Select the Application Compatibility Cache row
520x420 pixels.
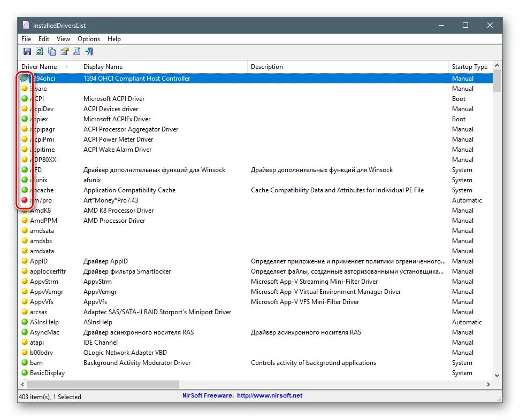[x=255, y=190]
